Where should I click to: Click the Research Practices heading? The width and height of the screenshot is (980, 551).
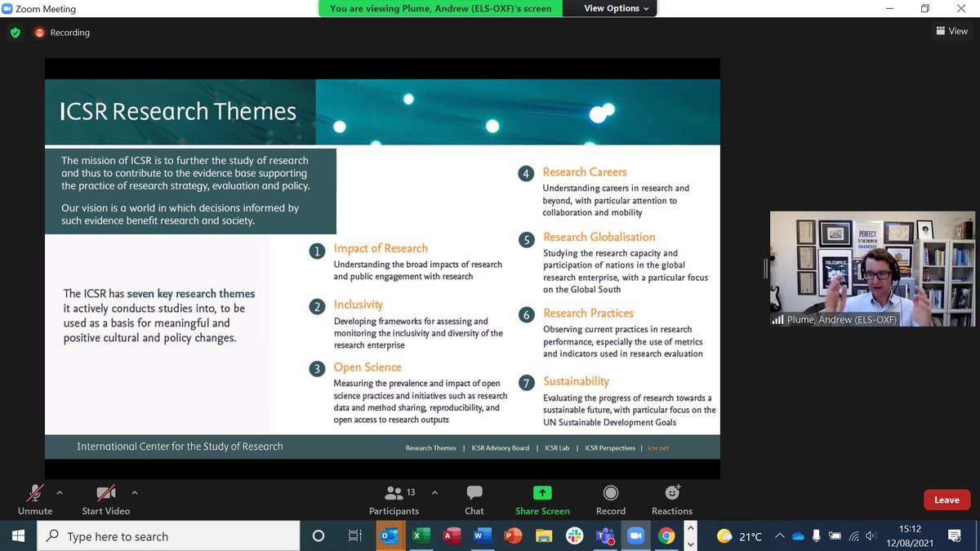coord(588,313)
